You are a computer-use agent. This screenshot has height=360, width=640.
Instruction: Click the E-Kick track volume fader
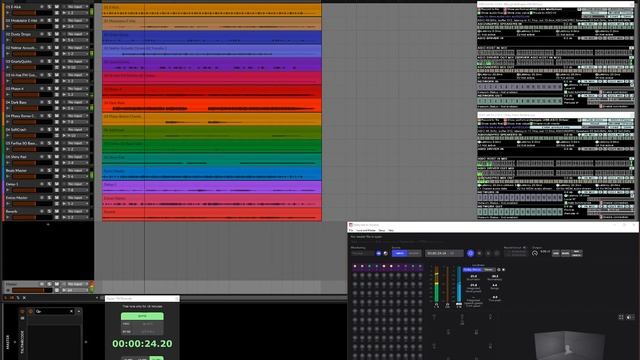click(32, 13)
